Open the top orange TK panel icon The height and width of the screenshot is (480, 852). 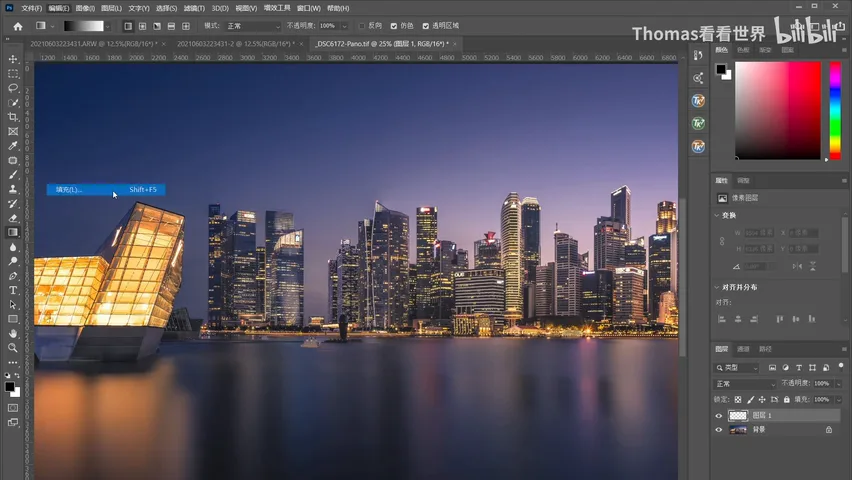698,101
